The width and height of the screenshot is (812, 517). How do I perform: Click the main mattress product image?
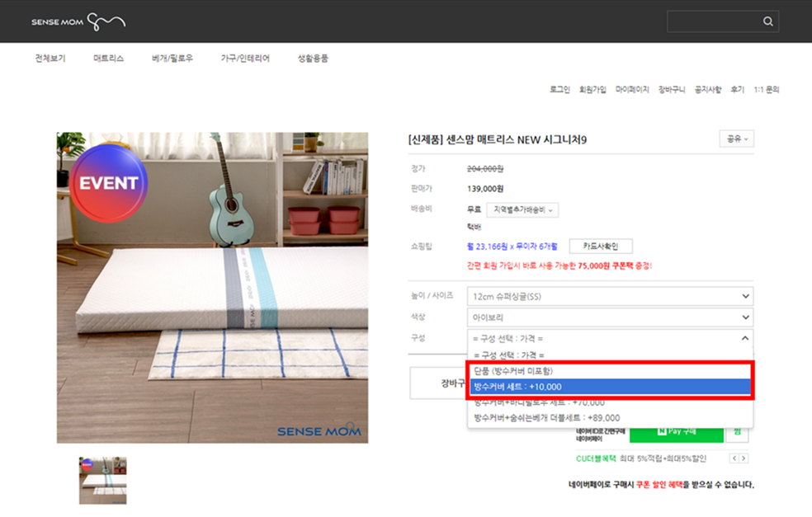click(x=212, y=288)
